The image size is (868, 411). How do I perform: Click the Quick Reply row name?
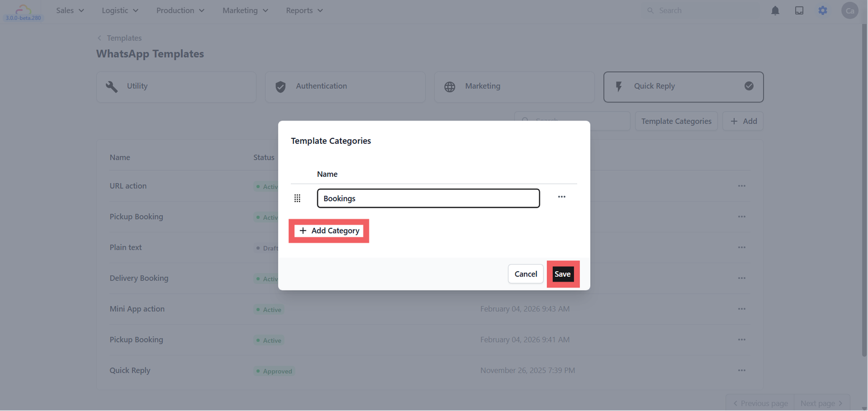130,370
